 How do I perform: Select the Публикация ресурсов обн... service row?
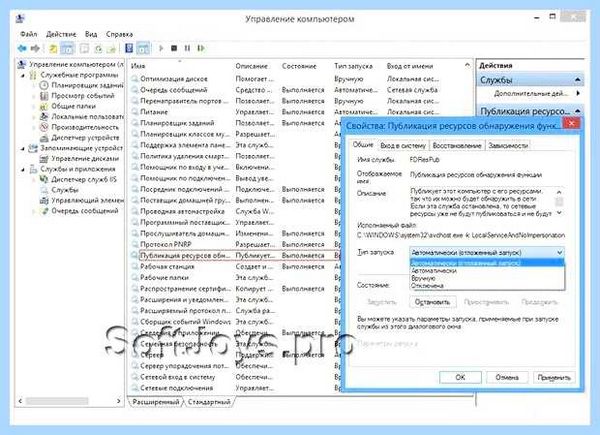pyautogui.click(x=235, y=255)
